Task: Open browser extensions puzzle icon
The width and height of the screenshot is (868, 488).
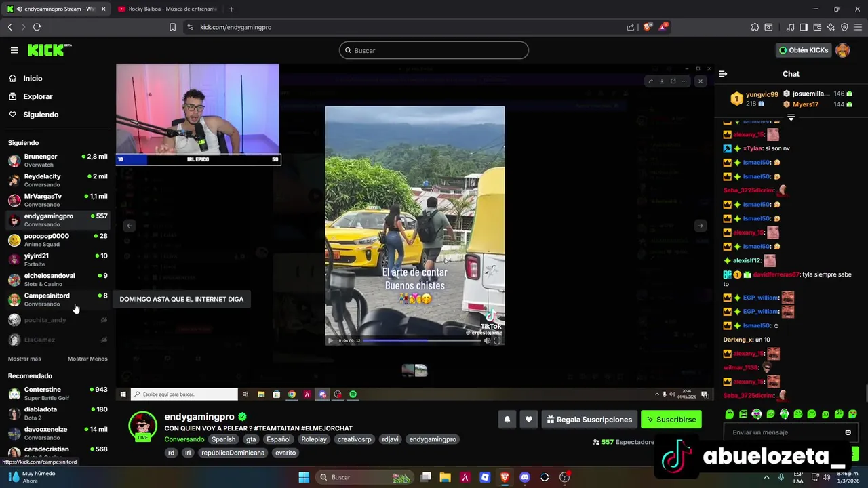Action: [x=755, y=27]
